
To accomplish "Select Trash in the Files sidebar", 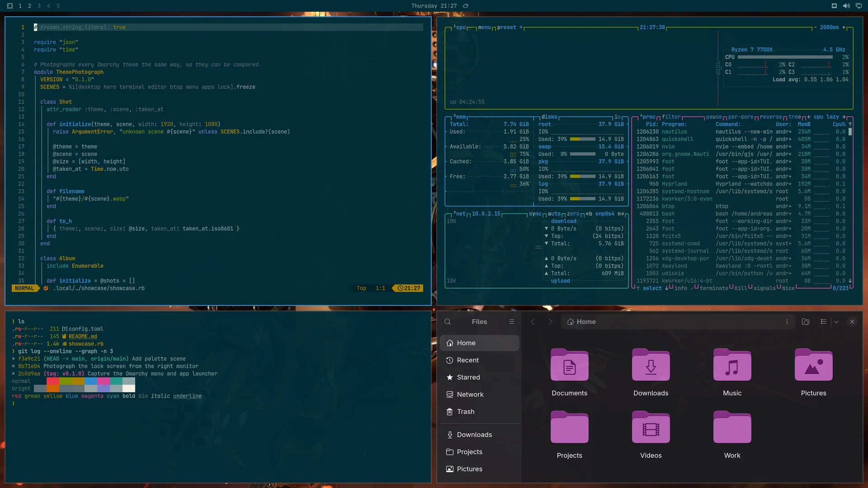I will pos(479,412).
